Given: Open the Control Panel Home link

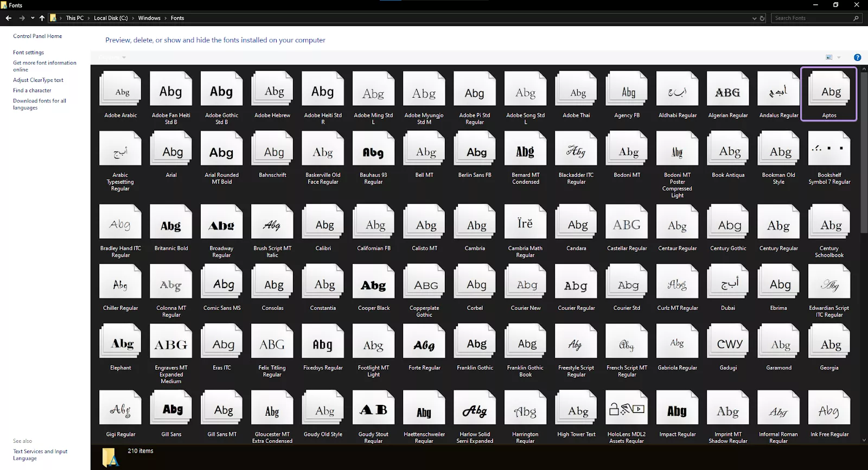Looking at the screenshot, I should (x=37, y=36).
